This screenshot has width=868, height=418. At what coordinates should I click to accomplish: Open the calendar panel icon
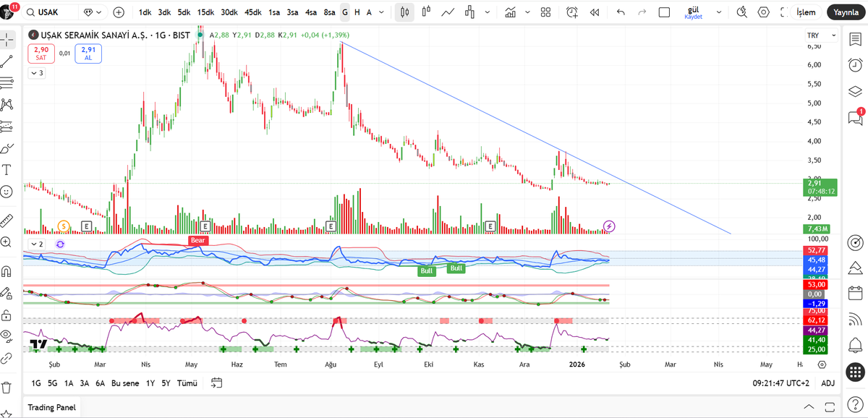click(856, 294)
